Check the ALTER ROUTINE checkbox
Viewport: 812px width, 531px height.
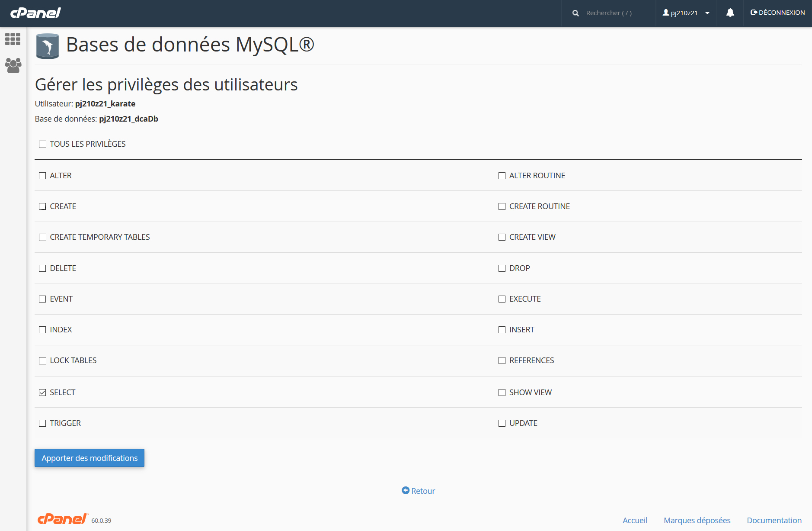click(x=502, y=176)
